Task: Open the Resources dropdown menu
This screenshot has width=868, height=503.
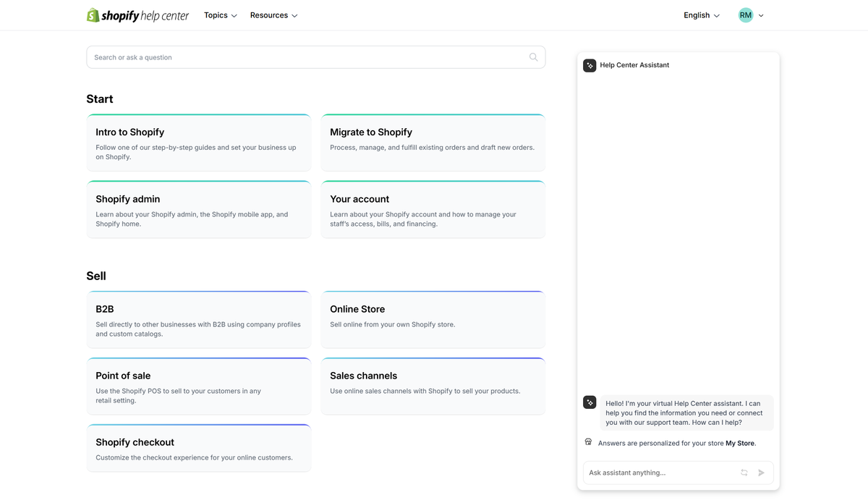Action: (273, 15)
